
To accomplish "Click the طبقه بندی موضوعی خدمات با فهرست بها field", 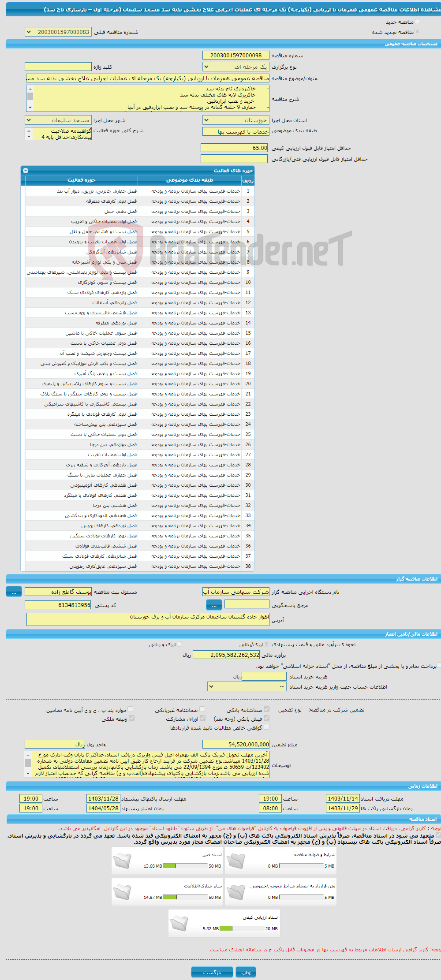I will (x=236, y=131).
